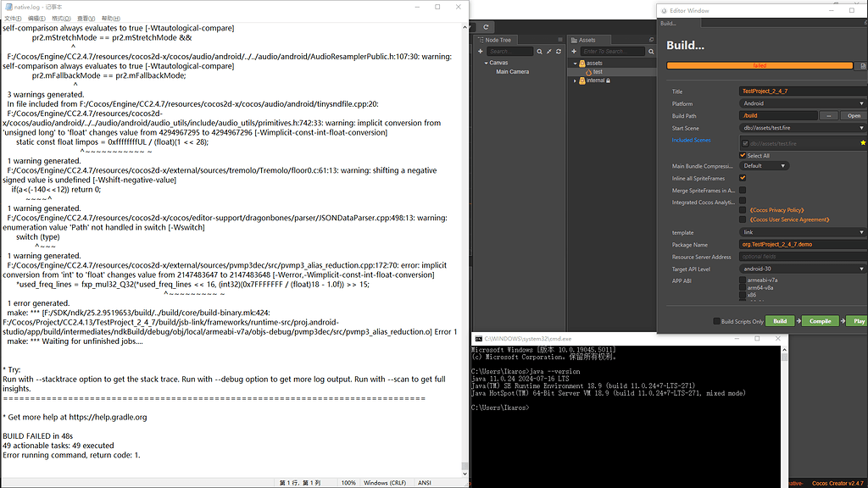Viewport: 868px width, 488px height.
Task: Open the Cocos Privacy Policy link
Action: point(776,210)
